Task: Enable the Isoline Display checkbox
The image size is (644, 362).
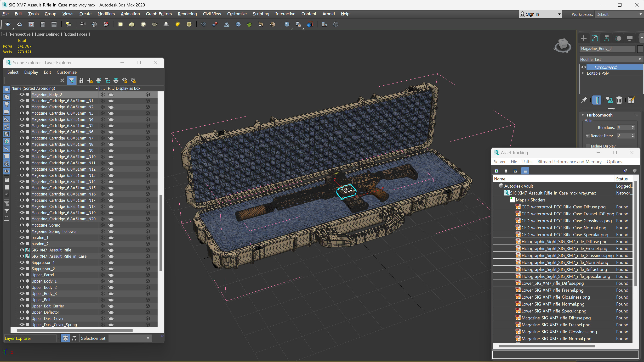Action: (587, 146)
